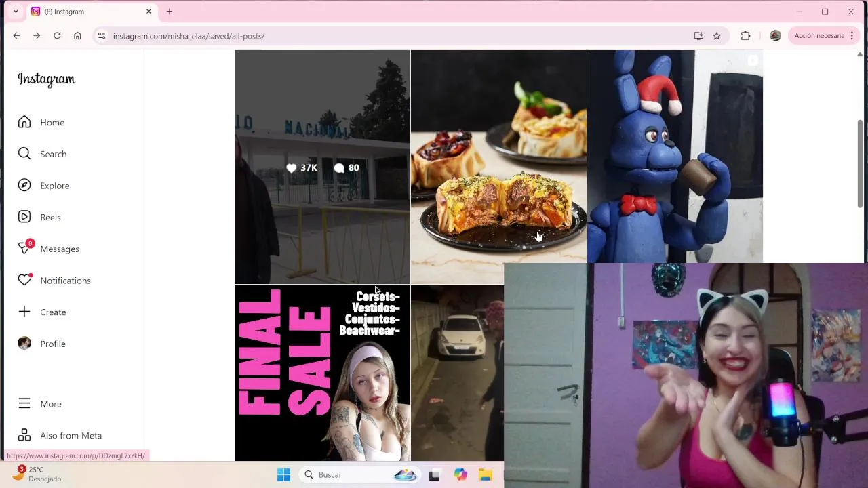Viewport: 868px width, 488px height.
Task: Click the browser forward arrow
Action: (x=37, y=36)
